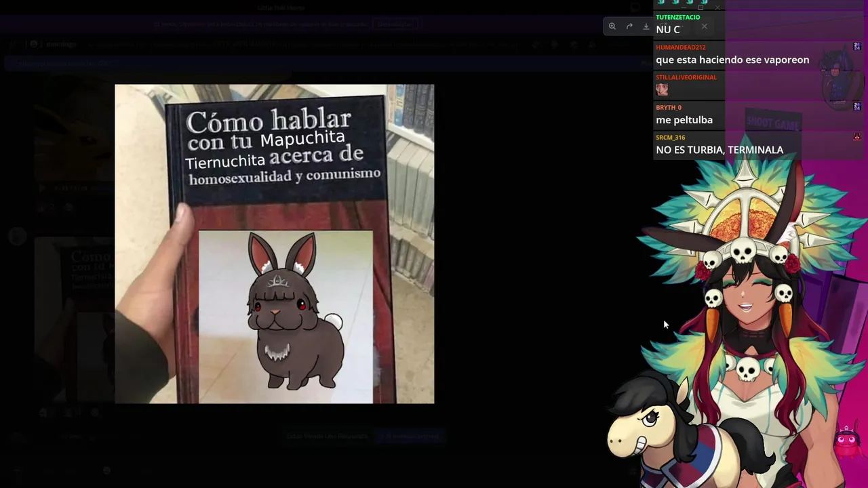This screenshot has width=868, height=488.
Task: Click chat message "NO ES TURBIA, TERMINALA"
Action: pos(719,150)
